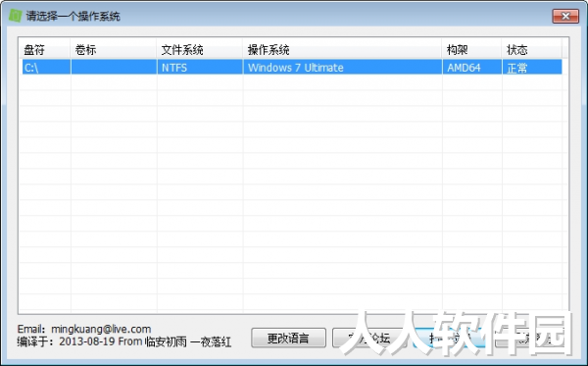Select the C:\ drive letter cell
This screenshot has width=588, height=366.
(x=46, y=67)
